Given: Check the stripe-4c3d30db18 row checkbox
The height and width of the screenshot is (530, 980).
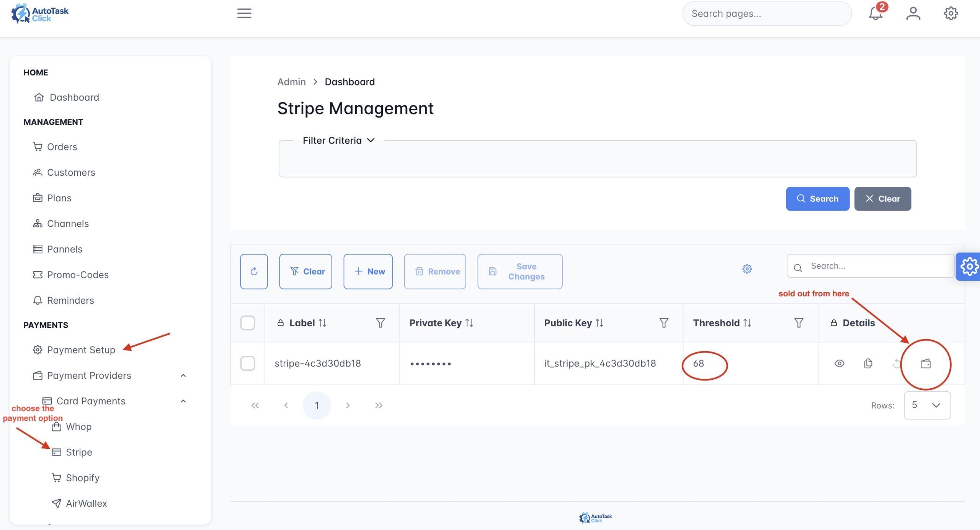Looking at the screenshot, I should click(x=247, y=363).
